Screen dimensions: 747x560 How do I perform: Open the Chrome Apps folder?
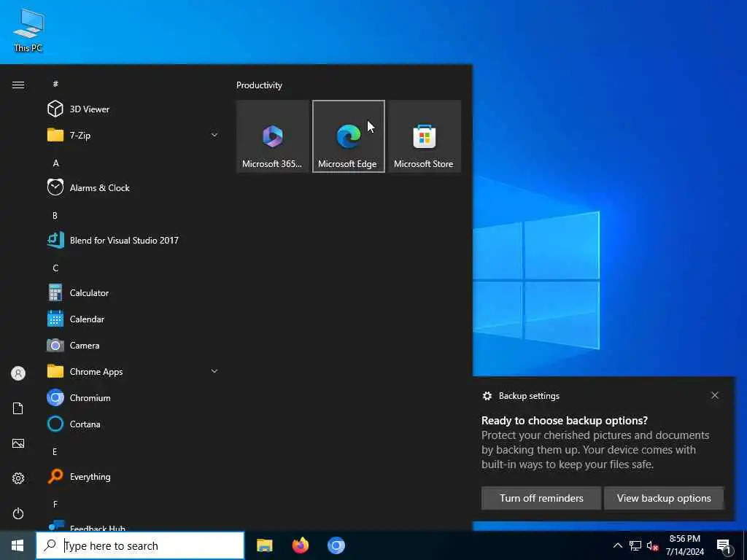pos(133,371)
